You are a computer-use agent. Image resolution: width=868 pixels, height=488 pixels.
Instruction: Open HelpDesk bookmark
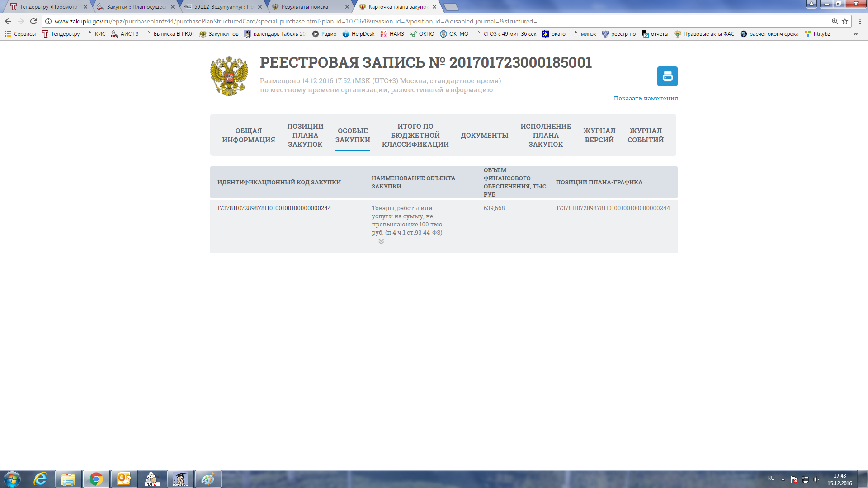tap(359, 34)
